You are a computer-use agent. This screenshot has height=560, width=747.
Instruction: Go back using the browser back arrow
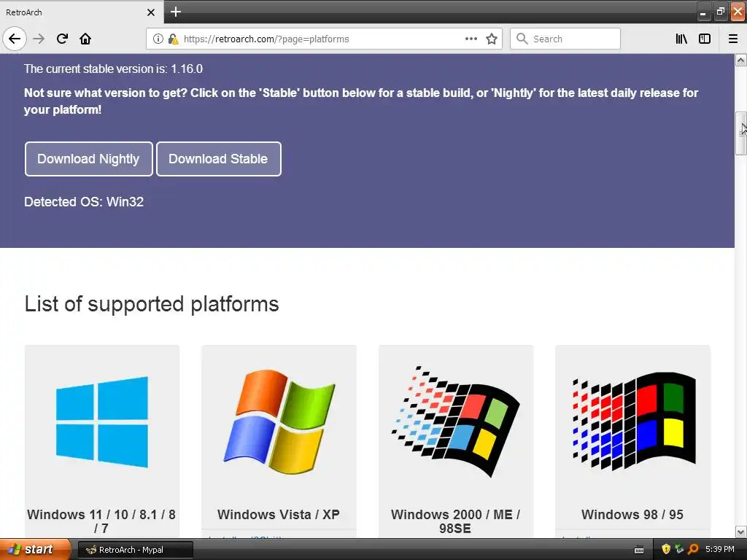15,39
